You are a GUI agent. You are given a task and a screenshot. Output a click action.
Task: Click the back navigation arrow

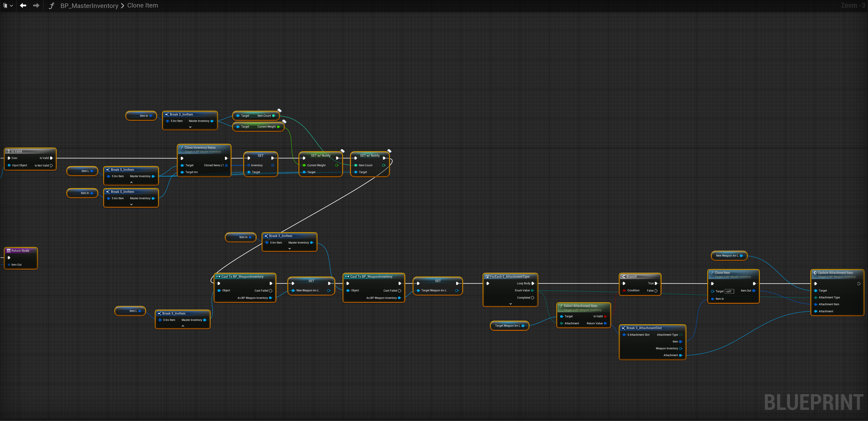click(x=23, y=5)
